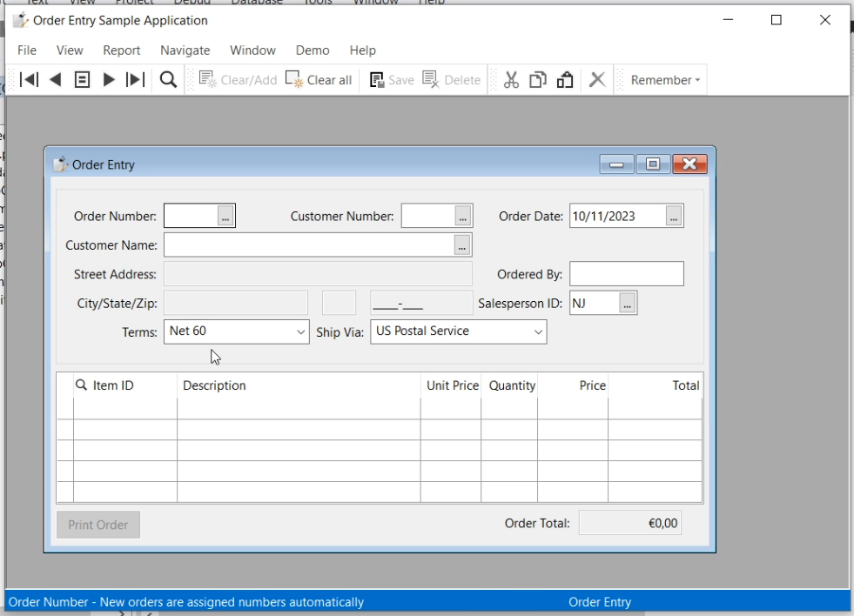Open the Report menu
Viewport: 854px width, 616px height.
121,50
